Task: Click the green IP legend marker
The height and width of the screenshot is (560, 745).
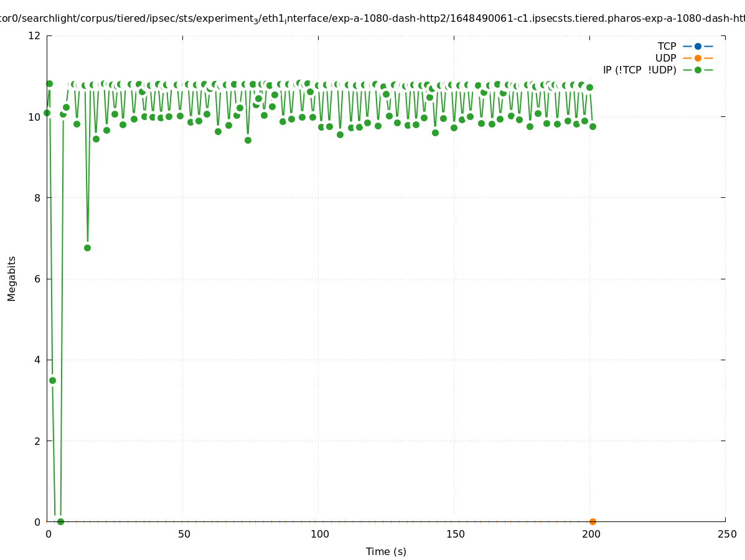Action: tap(698, 70)
